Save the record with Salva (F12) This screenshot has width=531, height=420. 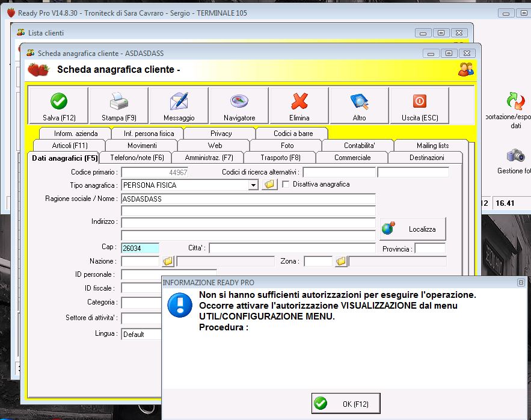59,105
